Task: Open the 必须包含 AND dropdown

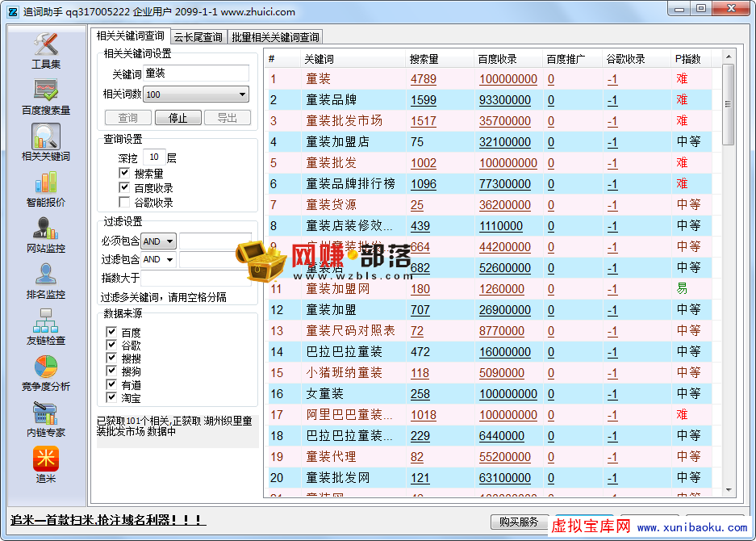Action: (158, 241)
